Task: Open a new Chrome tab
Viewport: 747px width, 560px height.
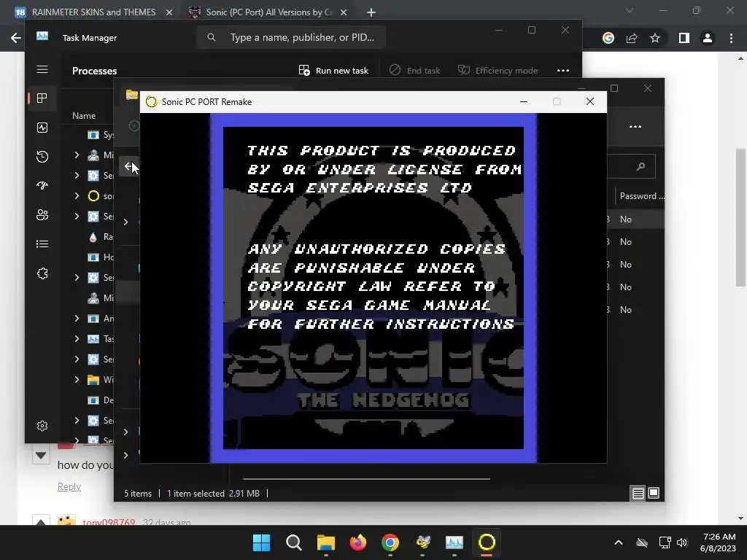Action: point(371,12)
